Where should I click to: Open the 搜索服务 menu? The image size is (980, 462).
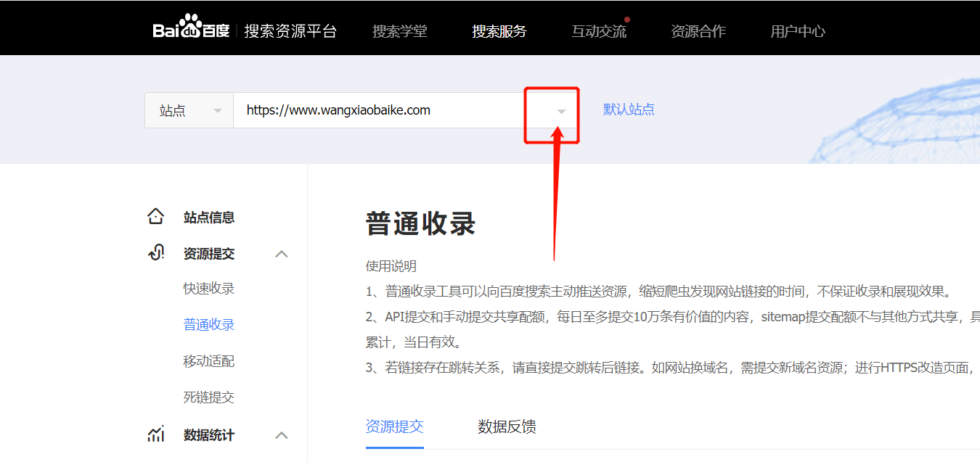pyautogui.click(x=499, y=31)
